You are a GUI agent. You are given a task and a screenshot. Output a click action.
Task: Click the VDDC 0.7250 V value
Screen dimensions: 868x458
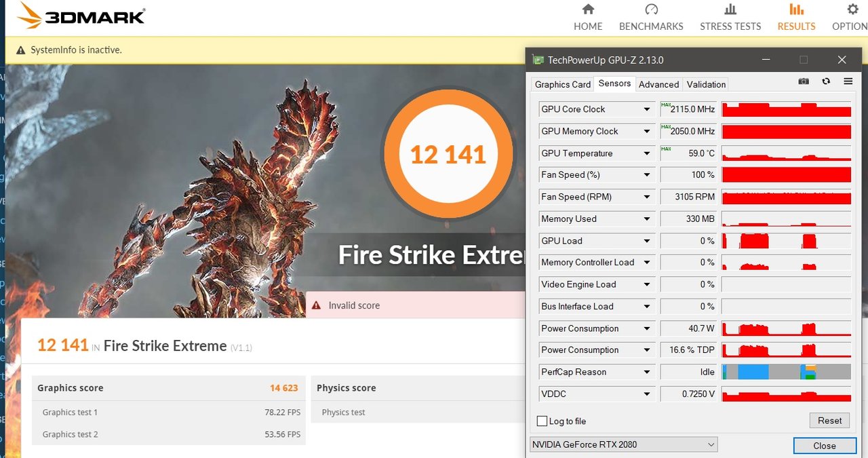tap(688, 394)
